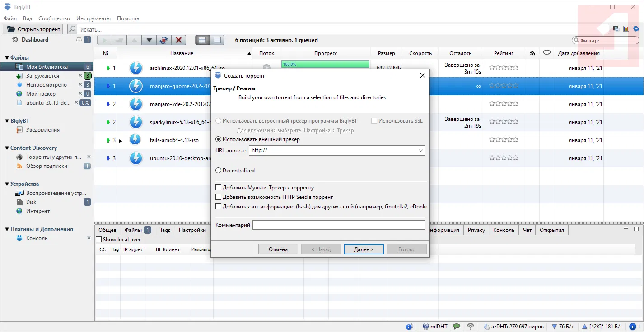The image size is (644, 332).
Task: Click the red X remove torrent icon
Action: [x=178, y=40]
